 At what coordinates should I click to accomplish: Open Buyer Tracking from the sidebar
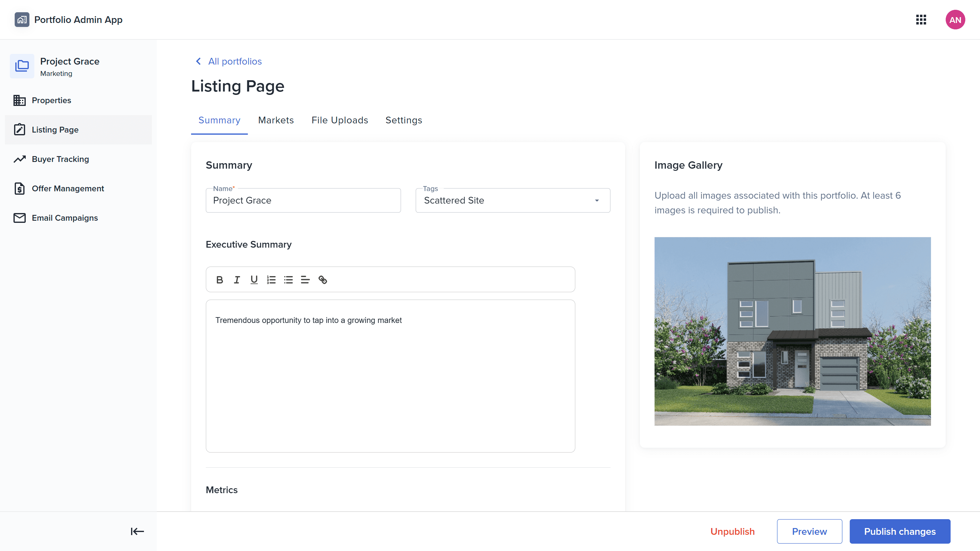point(60,159)
